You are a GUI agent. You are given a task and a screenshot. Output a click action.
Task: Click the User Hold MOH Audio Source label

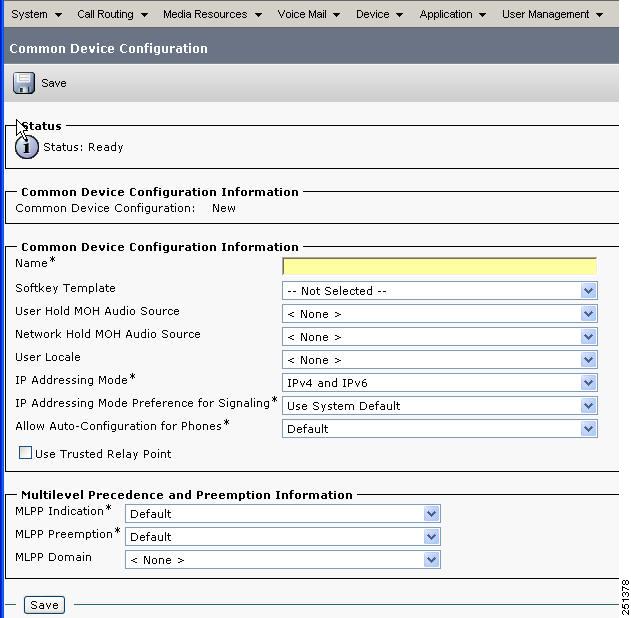[97, 311]
